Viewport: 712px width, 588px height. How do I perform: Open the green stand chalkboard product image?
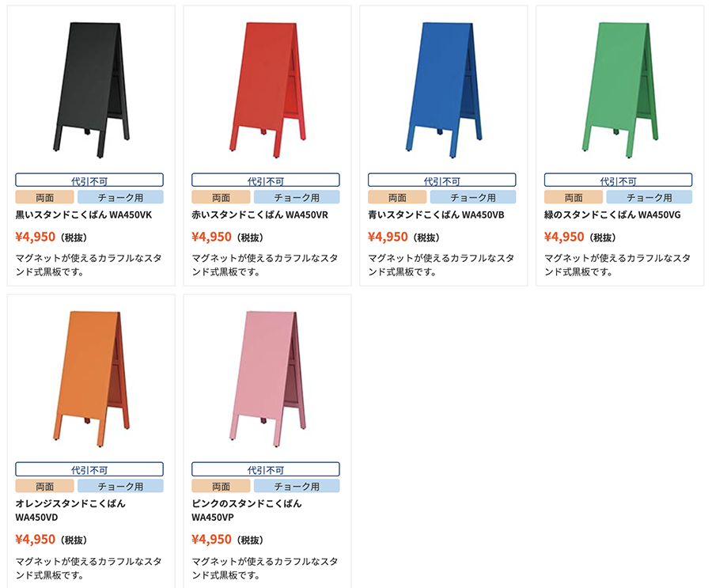619,90
